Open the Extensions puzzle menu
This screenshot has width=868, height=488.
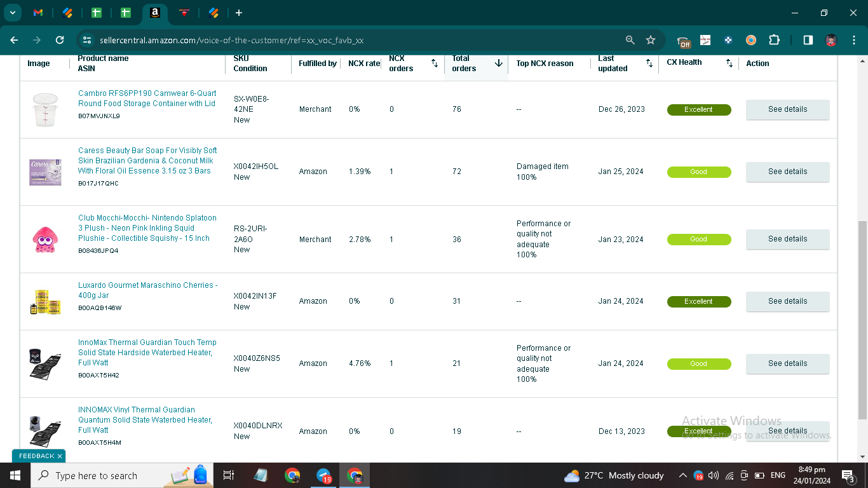coord(774,40)
